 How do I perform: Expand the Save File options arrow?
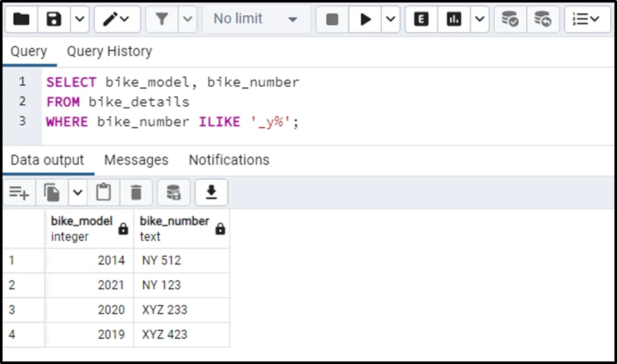79,20
